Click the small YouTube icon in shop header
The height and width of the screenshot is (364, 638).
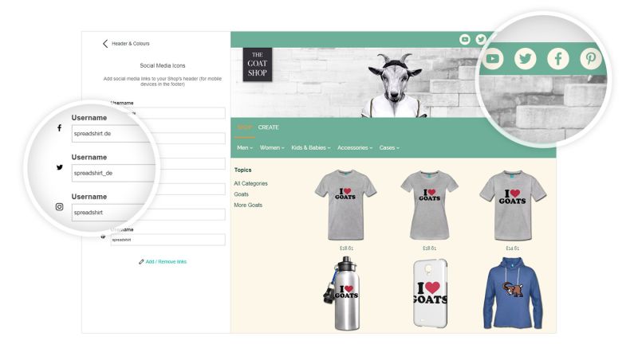(465, 39)
